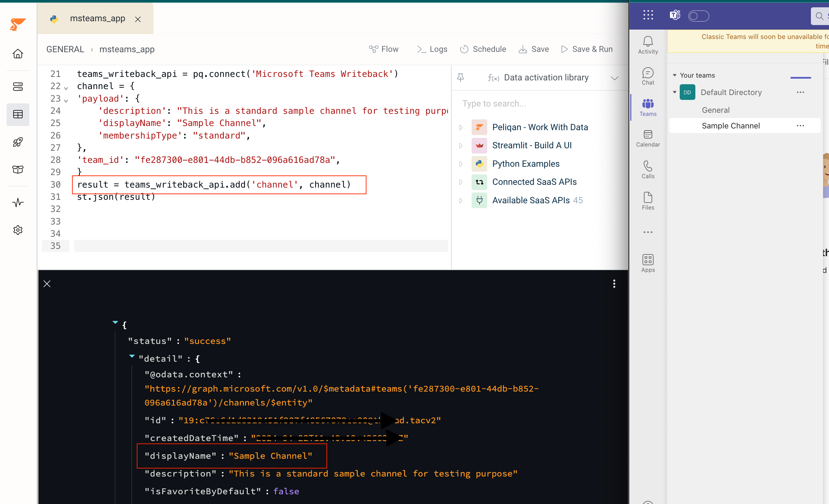
Task: Toggle the new Teams switch
Action: coord(698,16)
